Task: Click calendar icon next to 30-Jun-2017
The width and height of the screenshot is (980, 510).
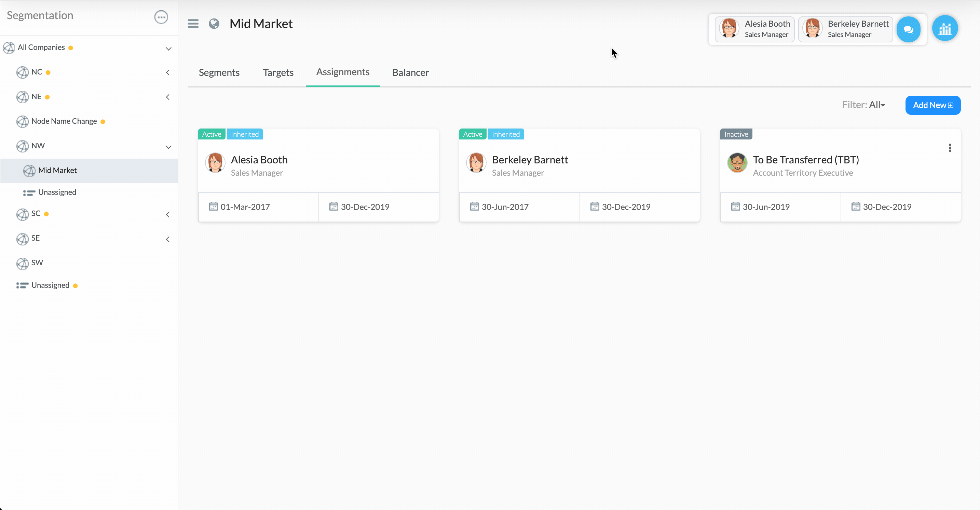Action: [x=474, y=206]
